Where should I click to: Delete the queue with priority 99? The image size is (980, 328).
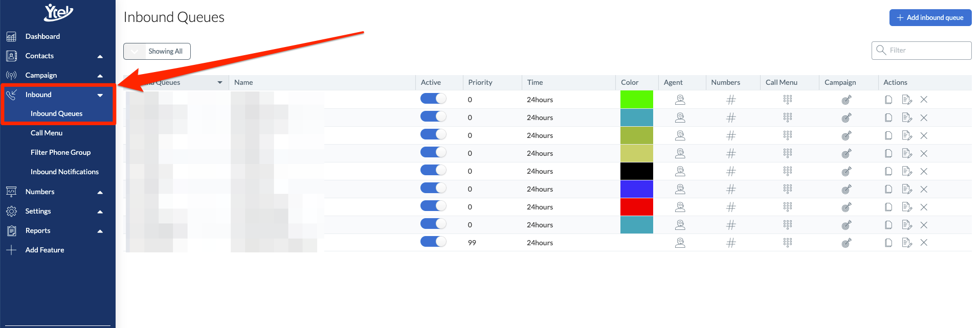click(924, 243)
